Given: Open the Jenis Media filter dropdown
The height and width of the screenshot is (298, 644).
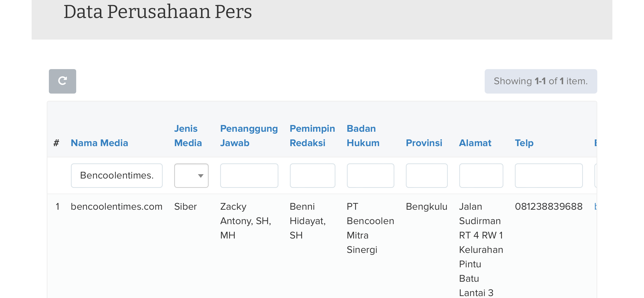Looking at the screenshot, I should coord(191,176).
